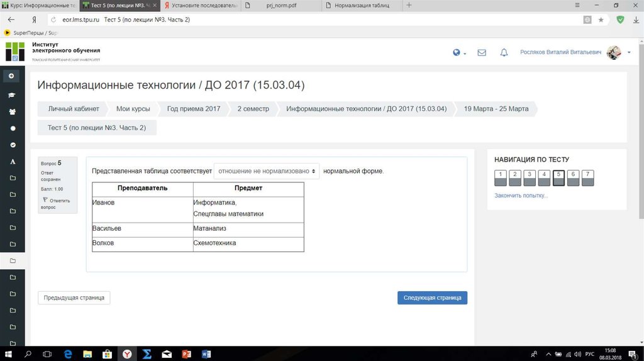Open Тест 5 breadcrumb item

coord(97,128)
